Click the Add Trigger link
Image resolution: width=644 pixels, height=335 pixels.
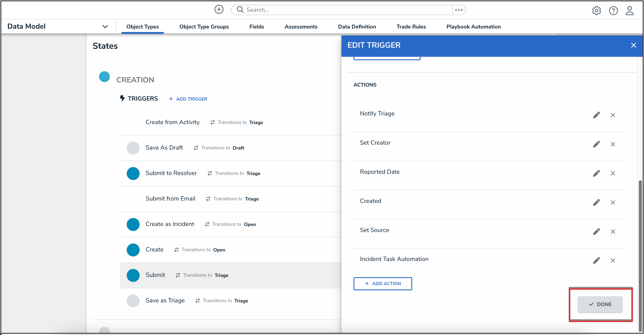(x=188, y=99)
